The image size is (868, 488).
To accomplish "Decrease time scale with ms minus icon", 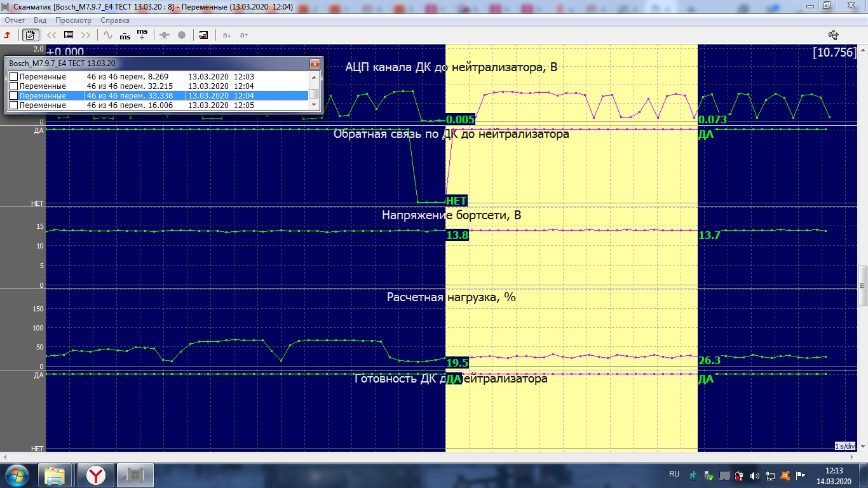I will (125, 35).
